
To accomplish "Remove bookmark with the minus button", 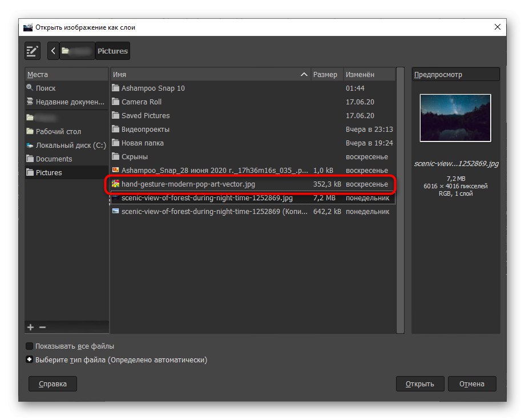I will point(43,327).
